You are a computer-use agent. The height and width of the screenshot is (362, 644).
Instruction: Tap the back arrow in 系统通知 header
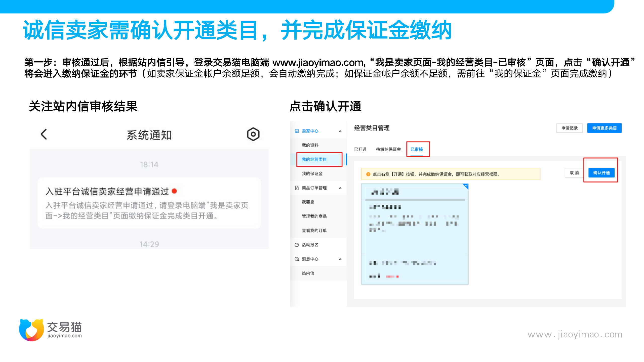pos(44,134)
